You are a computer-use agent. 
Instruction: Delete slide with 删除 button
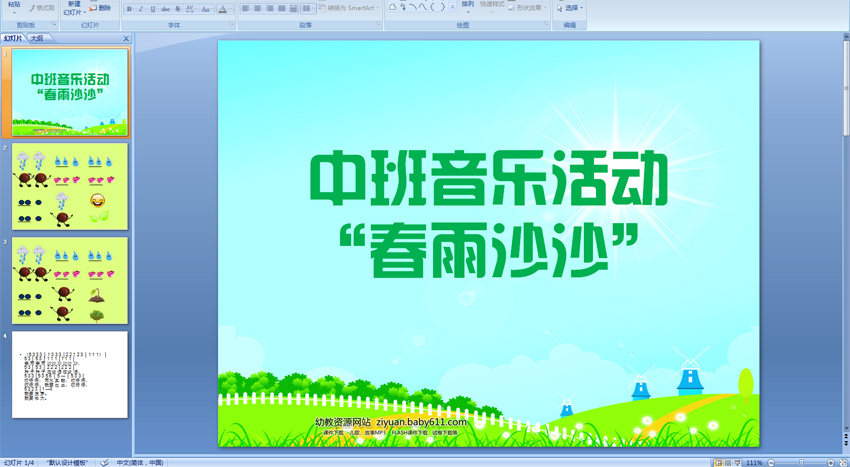tap(100, 8)
